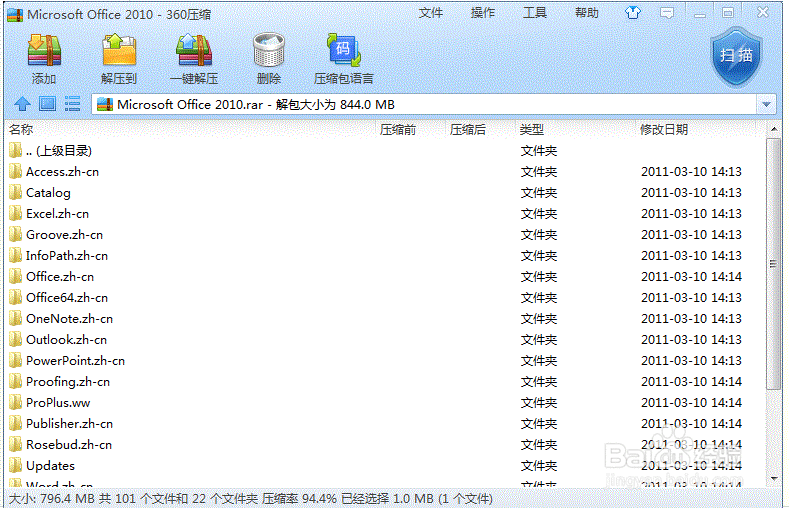Select the Access.zh-cn folder icon
This screenshot has height=508, width=789.
click(16, 172)
